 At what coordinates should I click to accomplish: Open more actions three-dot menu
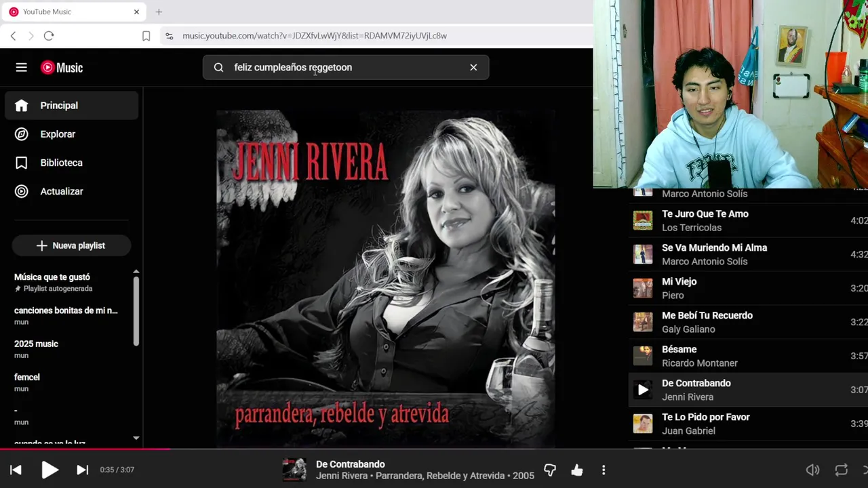coord(604,470)
